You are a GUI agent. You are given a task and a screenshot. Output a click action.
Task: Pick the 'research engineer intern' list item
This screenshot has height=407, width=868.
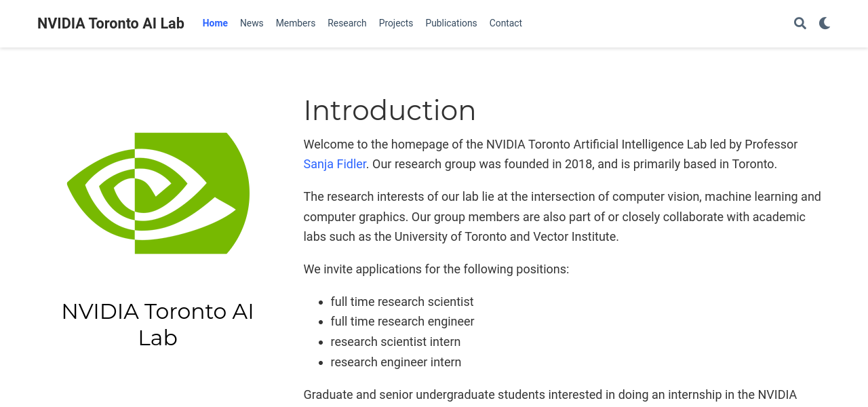[396, 362]
